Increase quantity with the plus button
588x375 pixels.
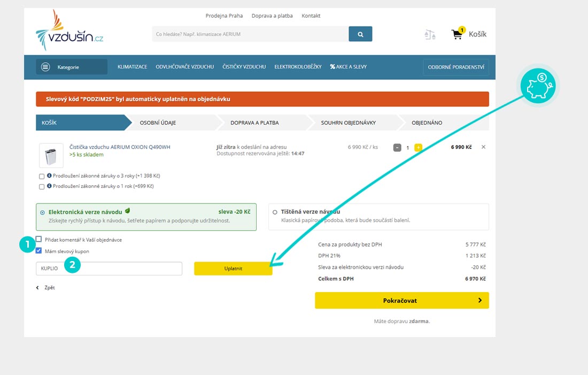(418, 148)
